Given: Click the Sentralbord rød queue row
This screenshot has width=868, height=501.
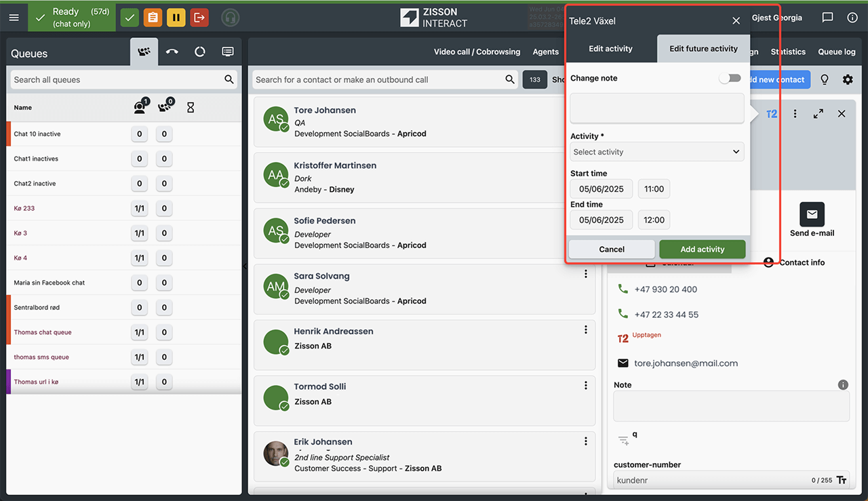Looking at the screenshot, I should (x=124, y=307).
